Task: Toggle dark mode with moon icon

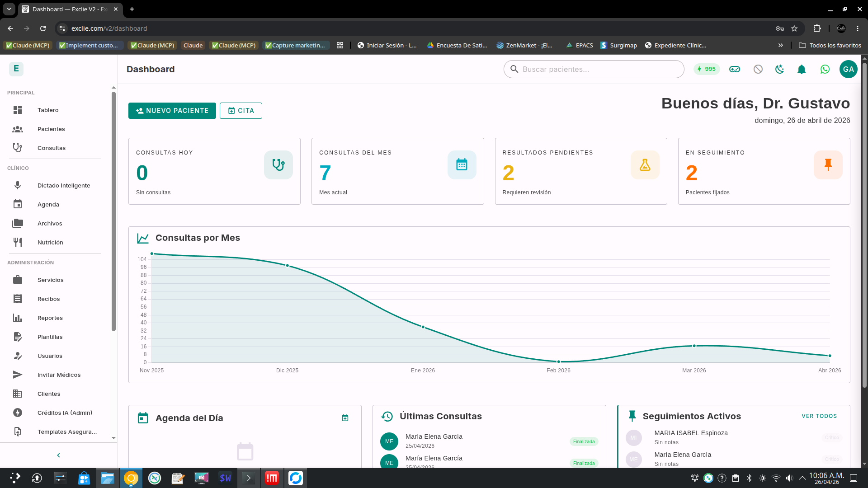Action: pos(779,69)
